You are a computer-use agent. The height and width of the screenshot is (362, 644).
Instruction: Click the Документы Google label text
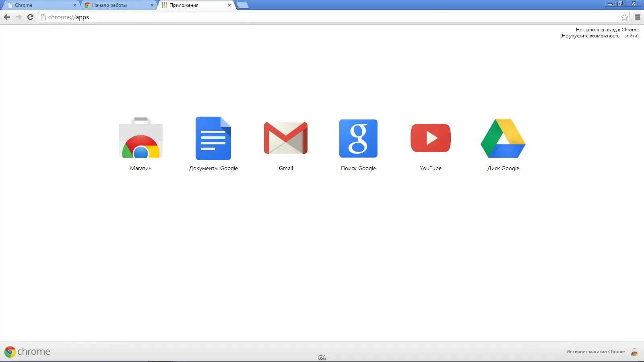[213, 168]
